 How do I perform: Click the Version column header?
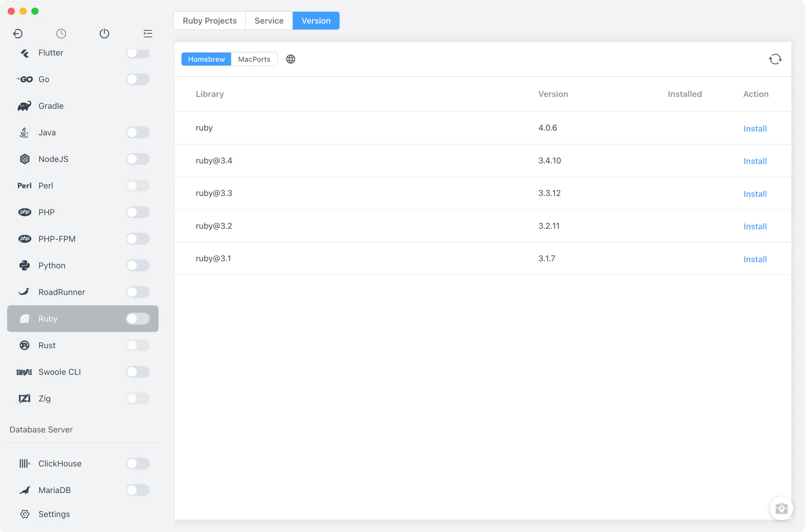click(x=553, y=94)
